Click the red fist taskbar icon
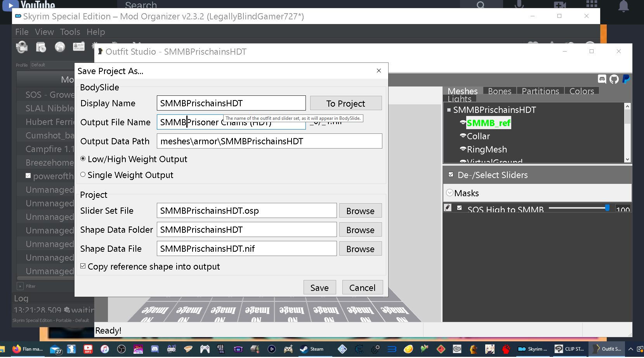The height and width of the screenshot is (358, 644). [506, 349]
